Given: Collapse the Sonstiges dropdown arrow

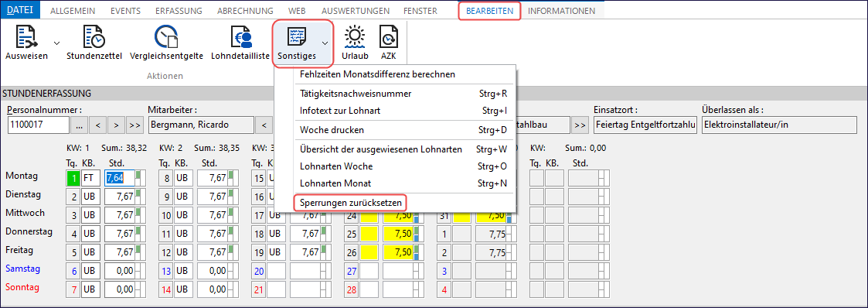Looking at the screenshot, I should coord(325,43).
